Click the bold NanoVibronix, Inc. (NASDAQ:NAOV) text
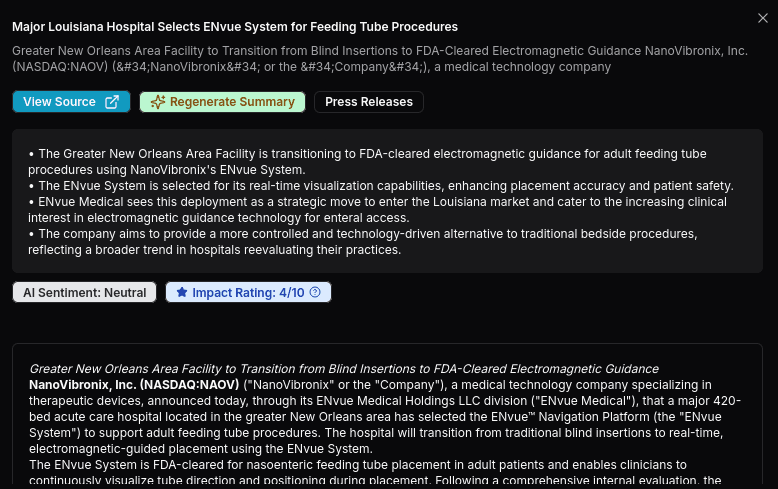 click(x=134, y=385)
